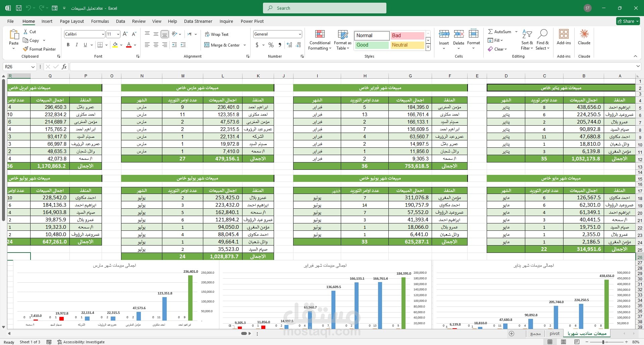This screenshot has width=644, height=345.
Task: Click the Percent Style icon
Action: click(271, 45)
